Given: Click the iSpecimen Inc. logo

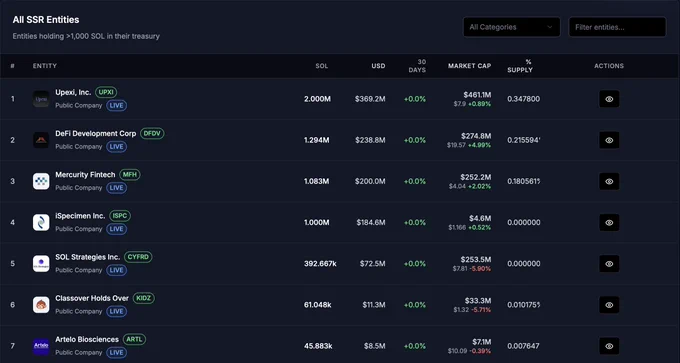Looking at the screenshot, I should (41, 222).
